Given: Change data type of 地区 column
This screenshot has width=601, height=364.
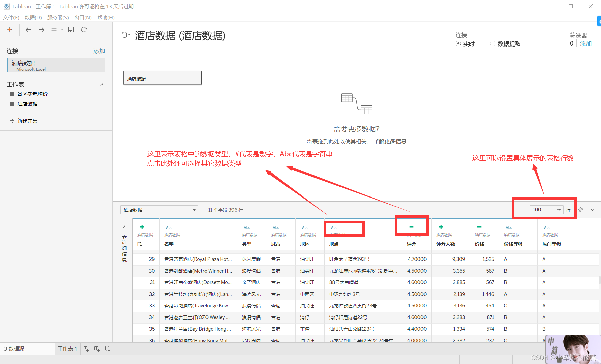Looking at the screenshot, I should 305,227.
